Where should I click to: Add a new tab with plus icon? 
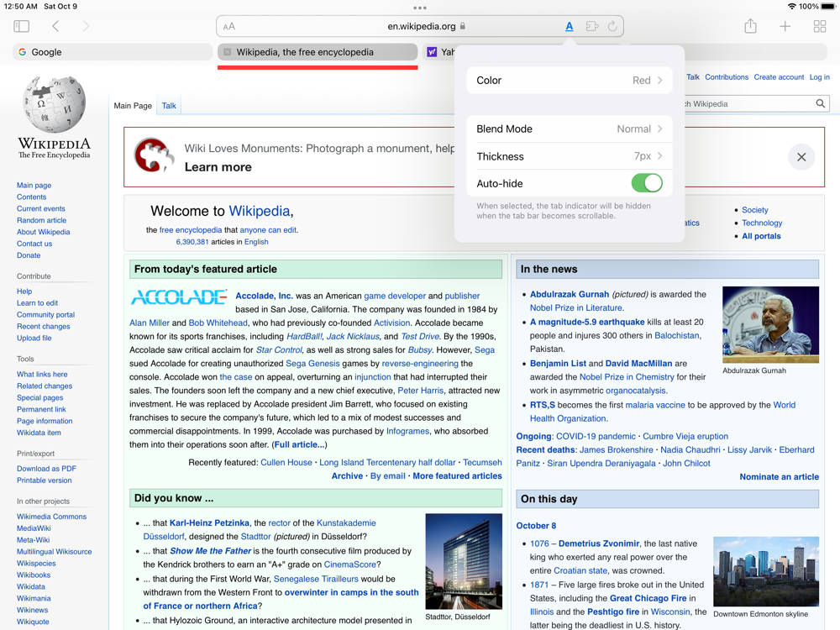coord(785,26)
